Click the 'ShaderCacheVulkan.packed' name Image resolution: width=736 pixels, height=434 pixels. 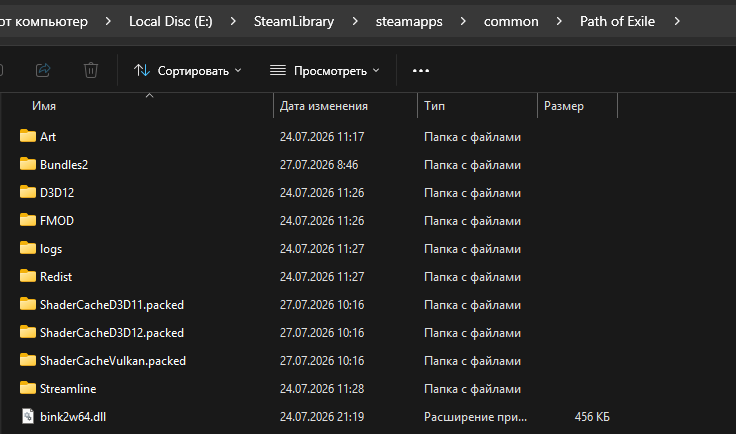[113, 361]
